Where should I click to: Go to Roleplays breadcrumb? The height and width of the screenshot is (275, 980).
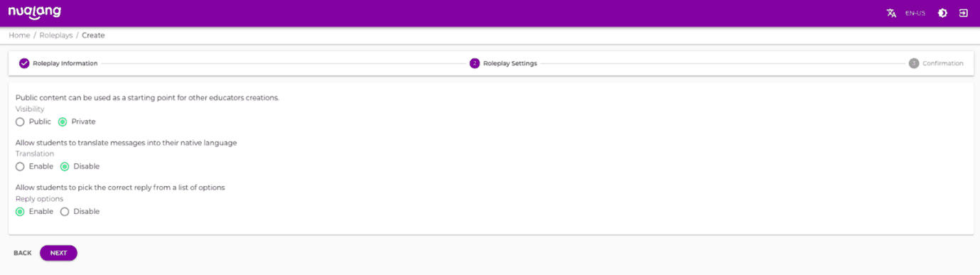[x=56, y=35]
